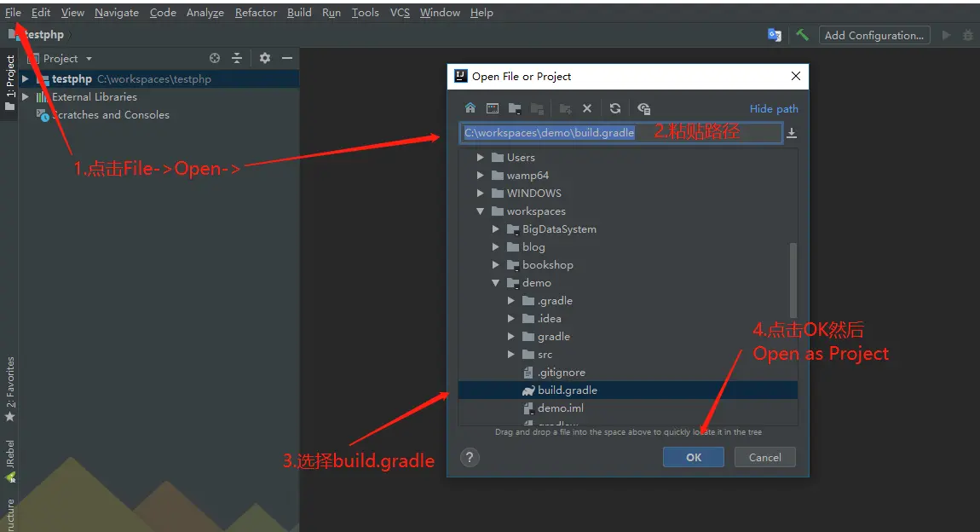Expand the src folder
Image resolution: width=980 pixels, height=532 pixels.
[511, 355]
